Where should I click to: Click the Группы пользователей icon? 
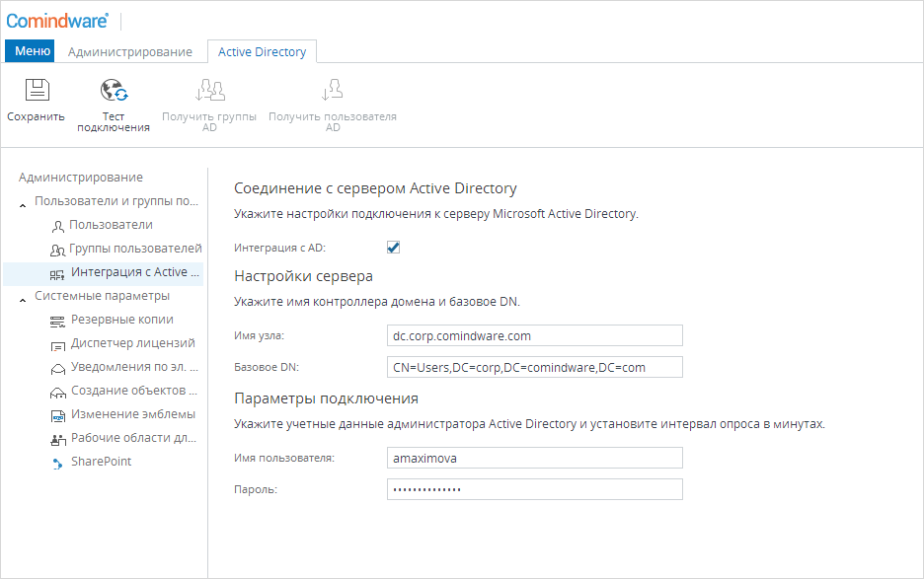click(57, 251)
